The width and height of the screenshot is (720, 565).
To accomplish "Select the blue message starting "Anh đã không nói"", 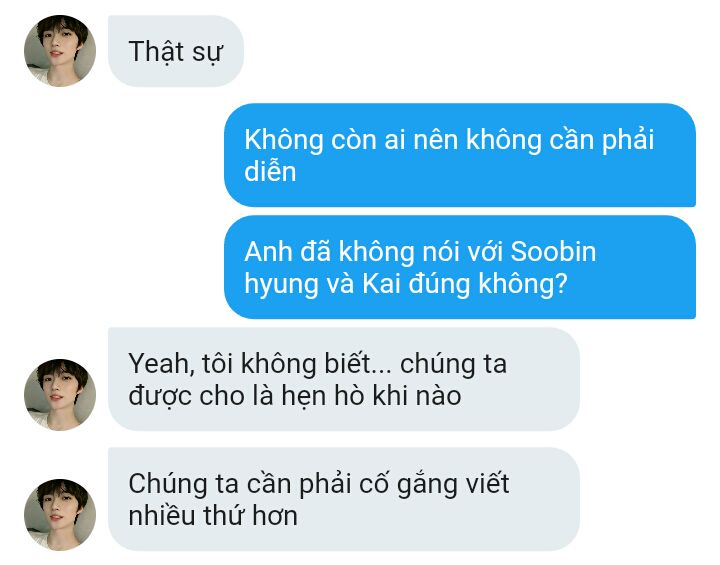I will click(460, 267).
